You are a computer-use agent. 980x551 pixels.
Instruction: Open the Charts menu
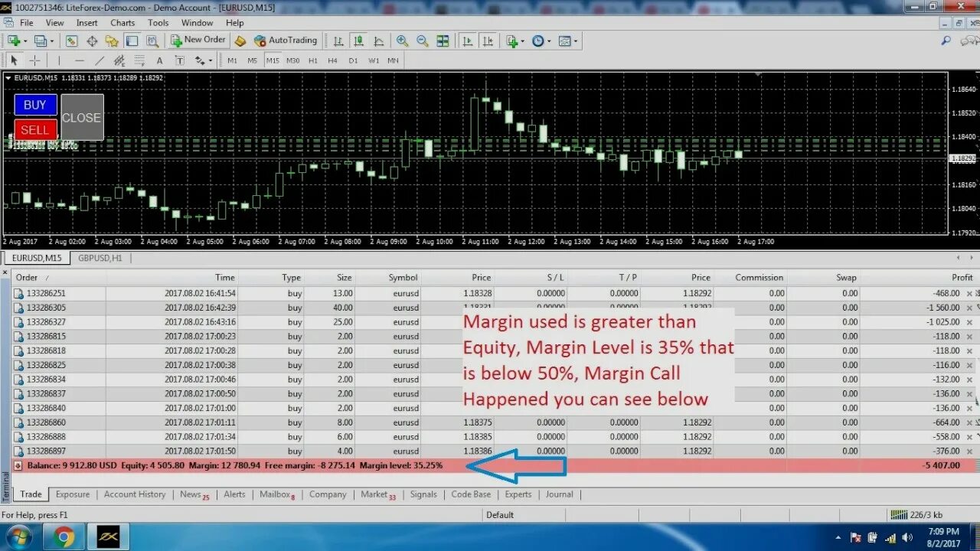click(x=122, y=22)
